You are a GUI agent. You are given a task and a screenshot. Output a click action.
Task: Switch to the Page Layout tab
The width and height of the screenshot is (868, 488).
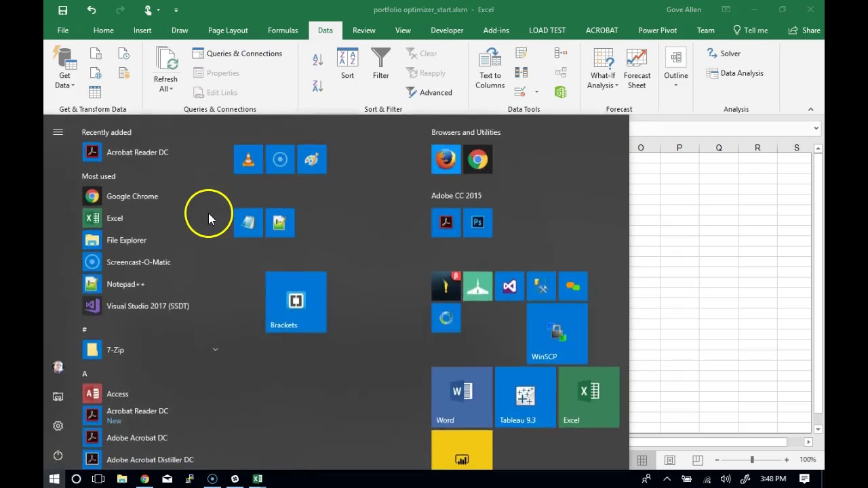click(x=228, y=30)
